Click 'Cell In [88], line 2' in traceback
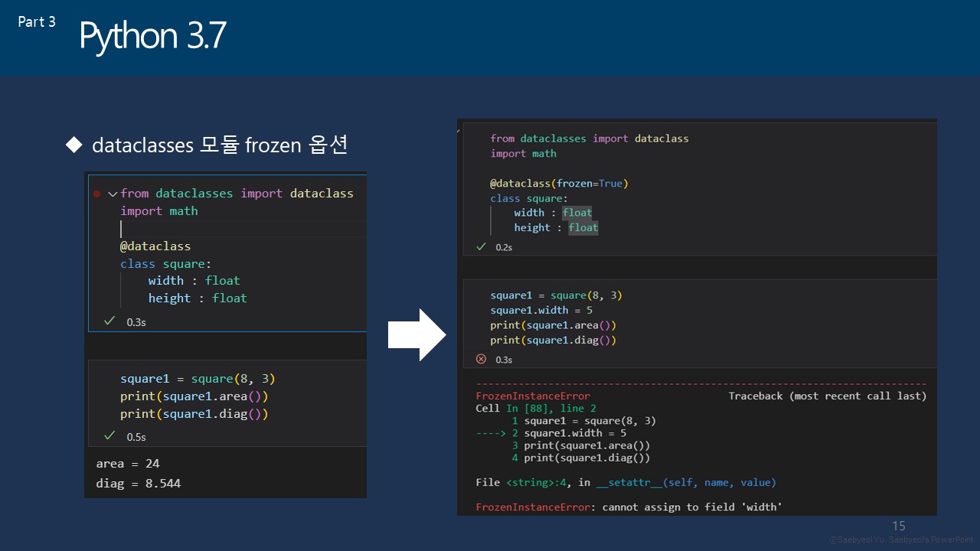This screenshot has height=551, width=980. coord(536,408)
